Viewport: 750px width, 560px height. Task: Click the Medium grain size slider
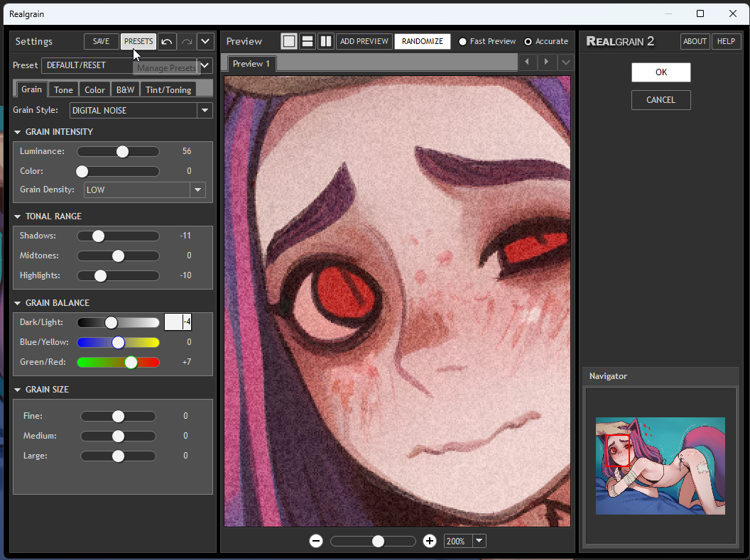click(x=118, y=436)
